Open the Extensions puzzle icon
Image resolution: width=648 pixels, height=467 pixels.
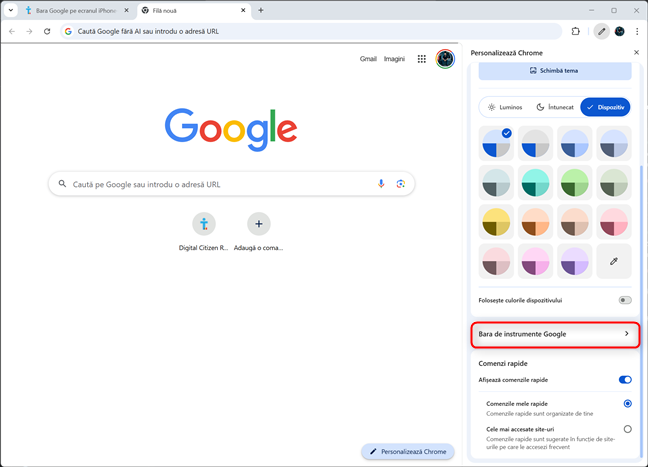pos(576,31)
